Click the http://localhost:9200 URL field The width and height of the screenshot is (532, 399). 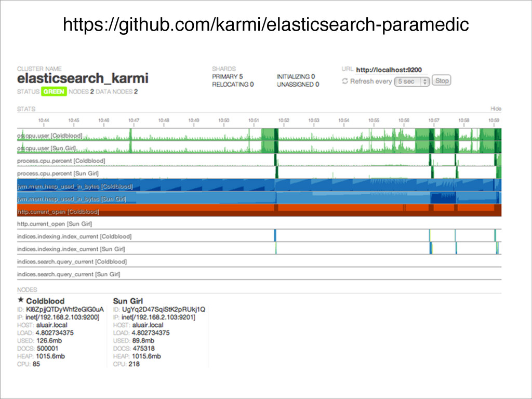pyautogui.click(x=389, y=70)
